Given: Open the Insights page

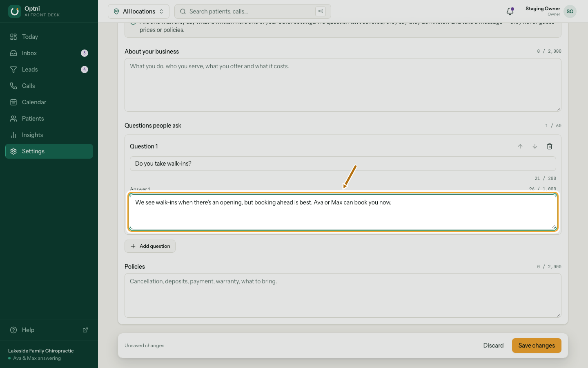Looking at the screenshot, I should (49, 135).
